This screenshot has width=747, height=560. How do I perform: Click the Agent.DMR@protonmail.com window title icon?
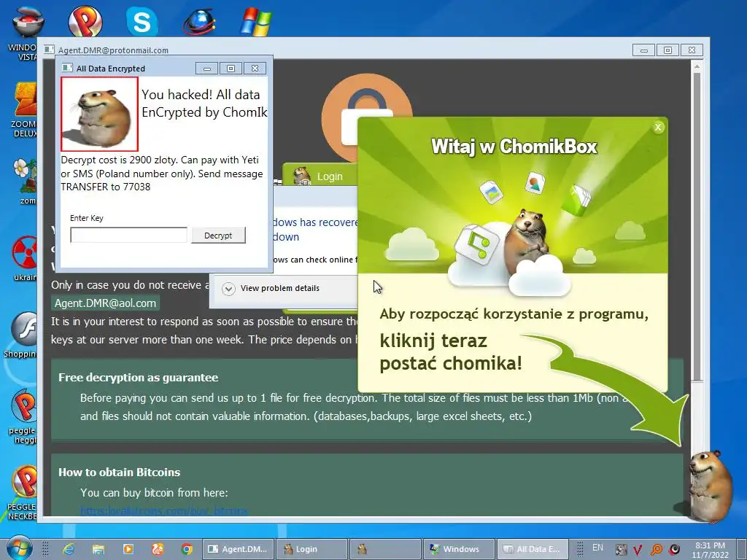tap(49, 50)
